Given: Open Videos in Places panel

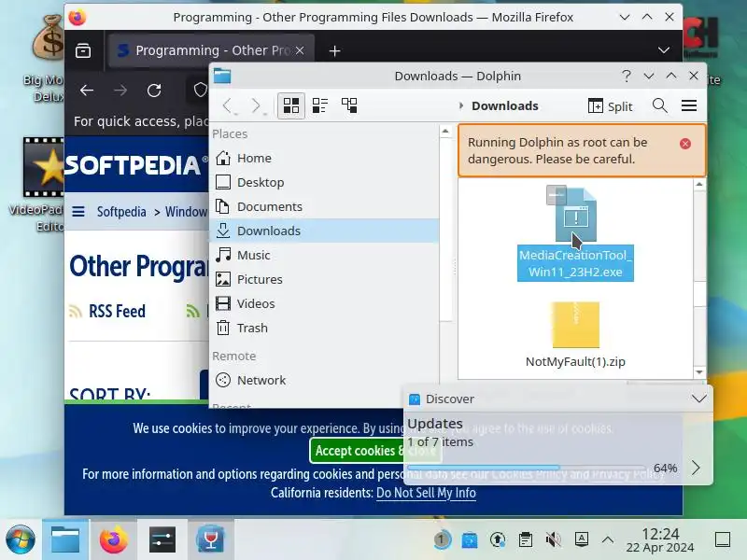Looking at the screenshot, I should pos(324,304).
